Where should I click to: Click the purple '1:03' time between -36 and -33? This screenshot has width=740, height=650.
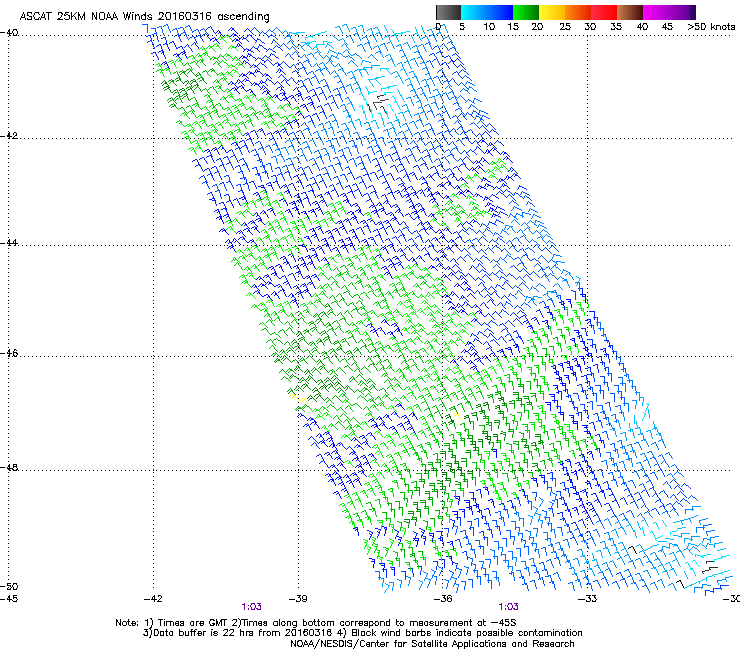click(508, 607)
